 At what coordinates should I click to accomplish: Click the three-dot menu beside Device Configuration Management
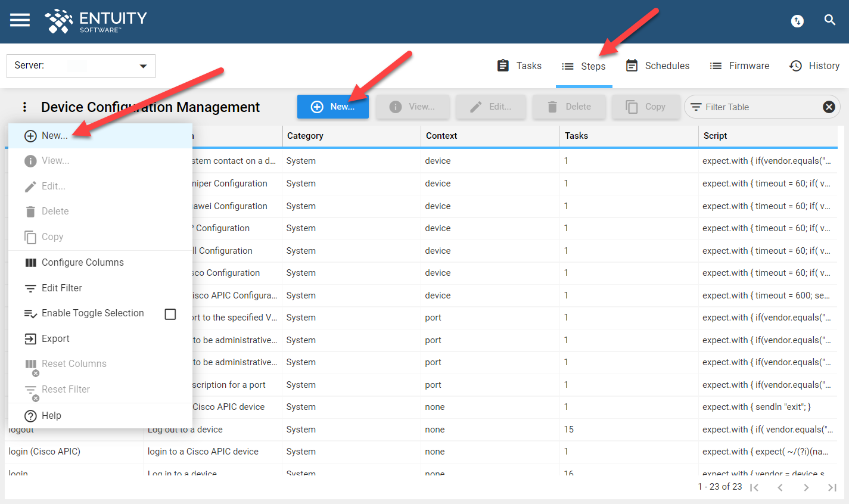point(24,107)
